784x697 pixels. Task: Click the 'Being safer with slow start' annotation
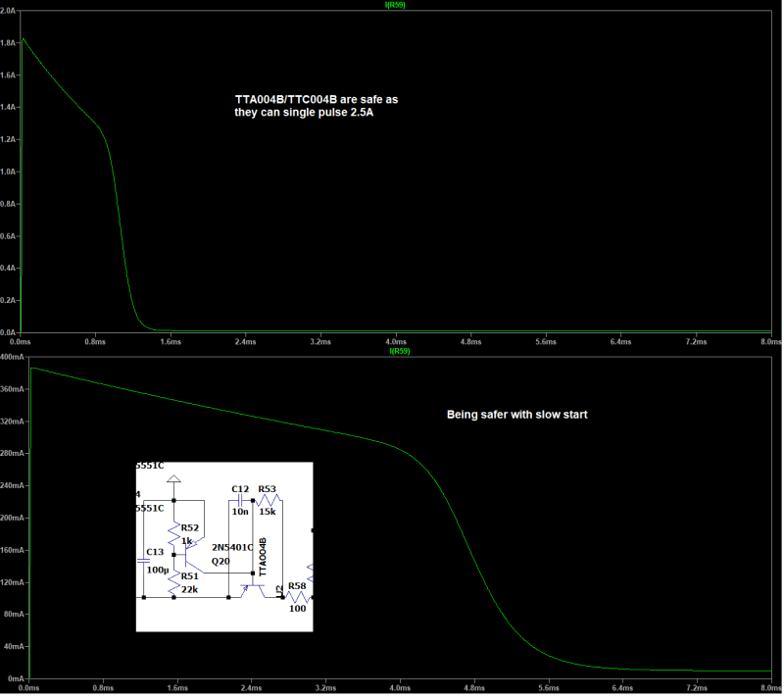[517, 415]
